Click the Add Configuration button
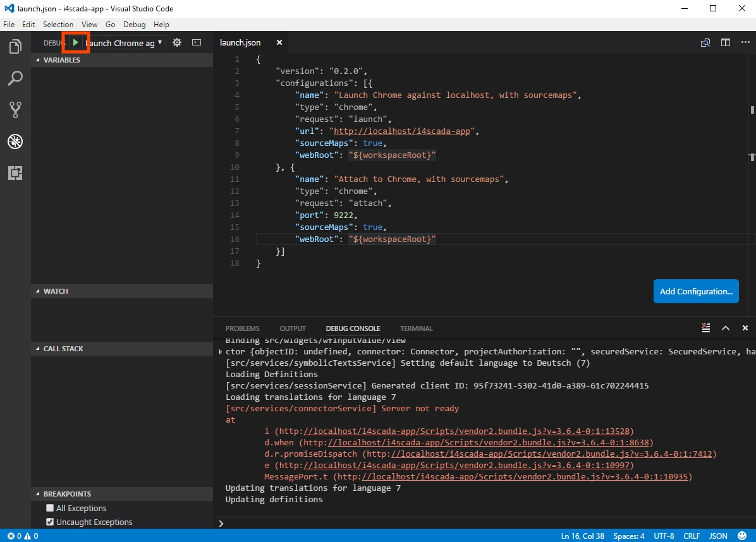Screen dimensions: 756x542 click(696, 291)
